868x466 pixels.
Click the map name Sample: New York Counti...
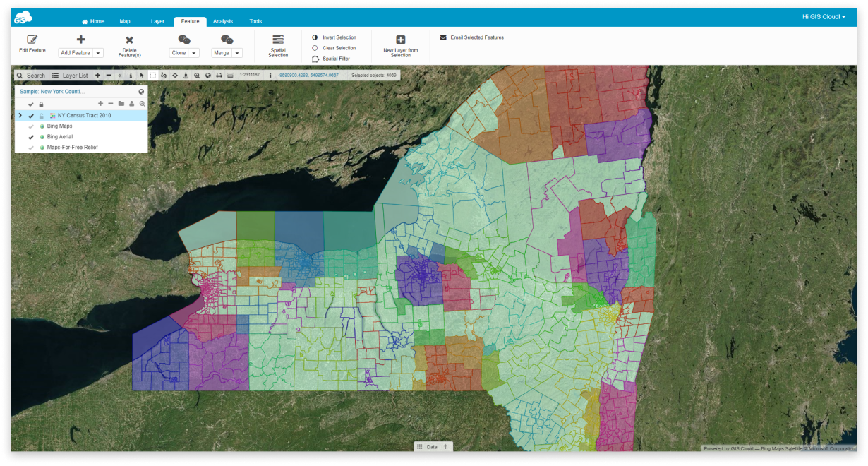click(52, 92)
